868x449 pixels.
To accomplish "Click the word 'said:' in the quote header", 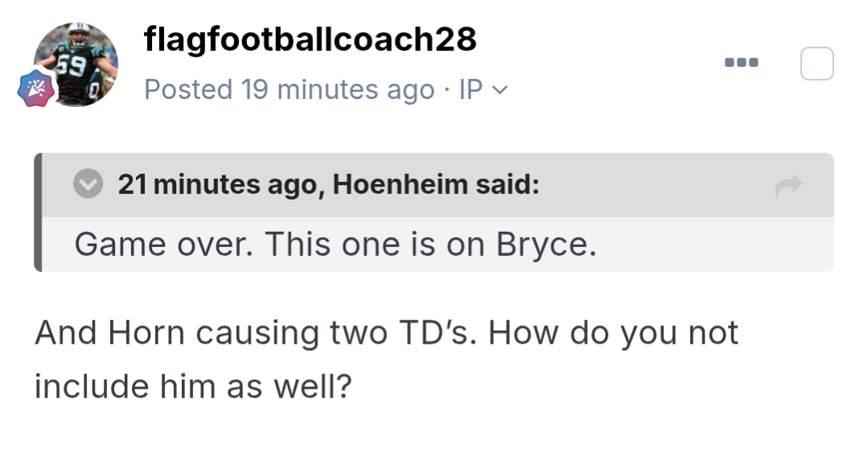I will (x=507, y=185).
